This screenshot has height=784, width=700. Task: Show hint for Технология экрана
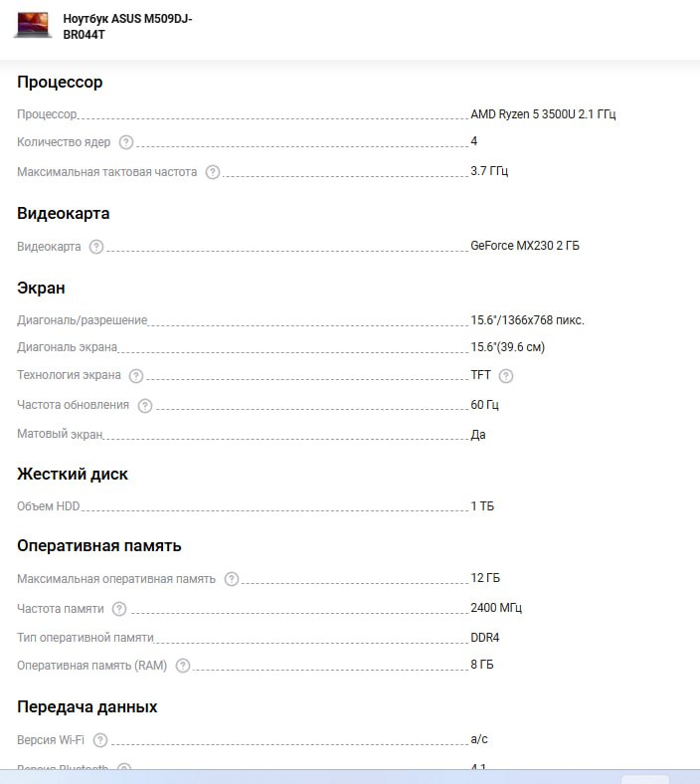click(x=136, y=376)
